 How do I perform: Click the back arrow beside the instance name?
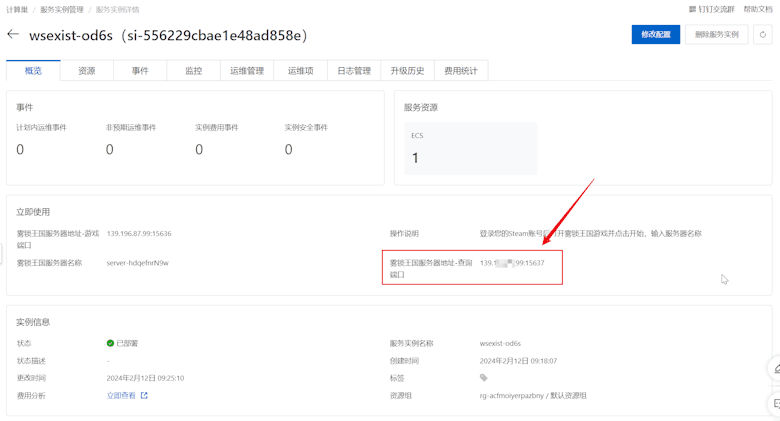[x=13, y=34]
